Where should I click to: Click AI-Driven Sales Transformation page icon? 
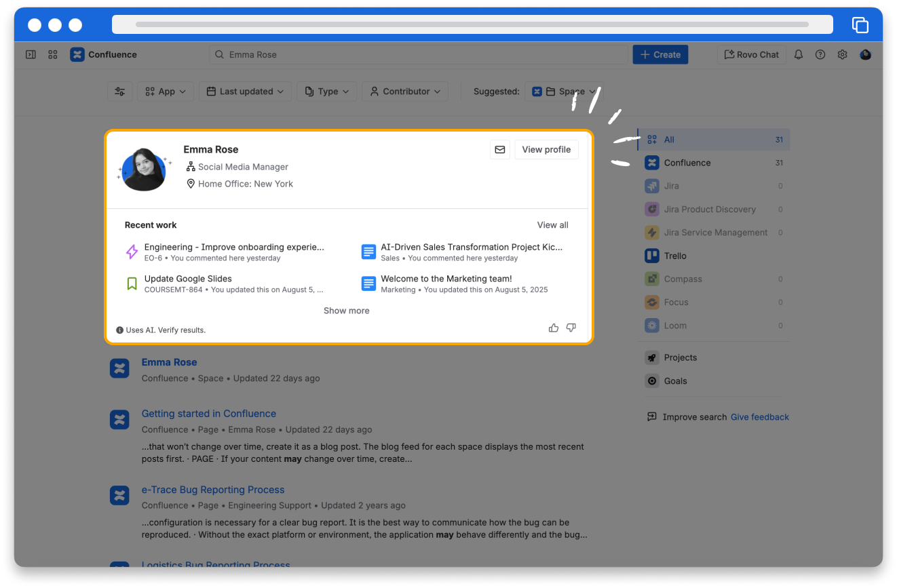click(368, 252)
